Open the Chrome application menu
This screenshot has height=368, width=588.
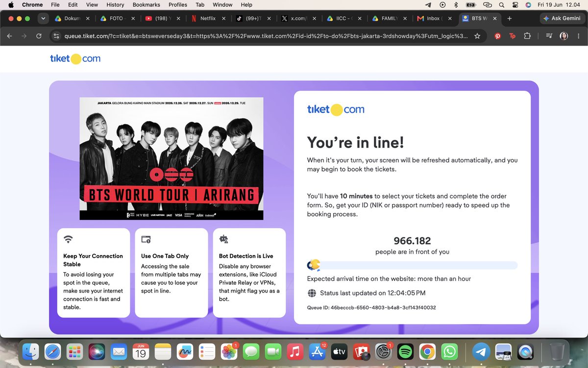[32, 5]
